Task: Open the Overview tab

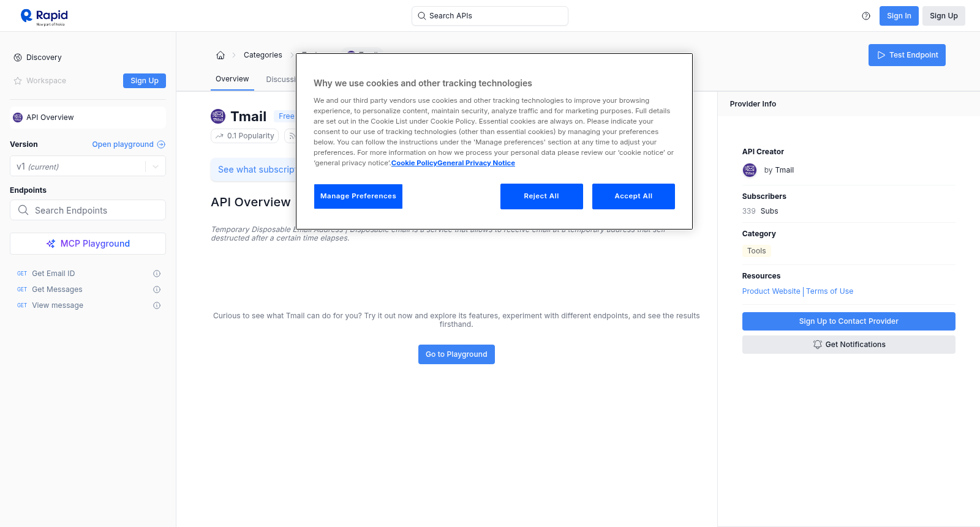Action: point(232,79)
